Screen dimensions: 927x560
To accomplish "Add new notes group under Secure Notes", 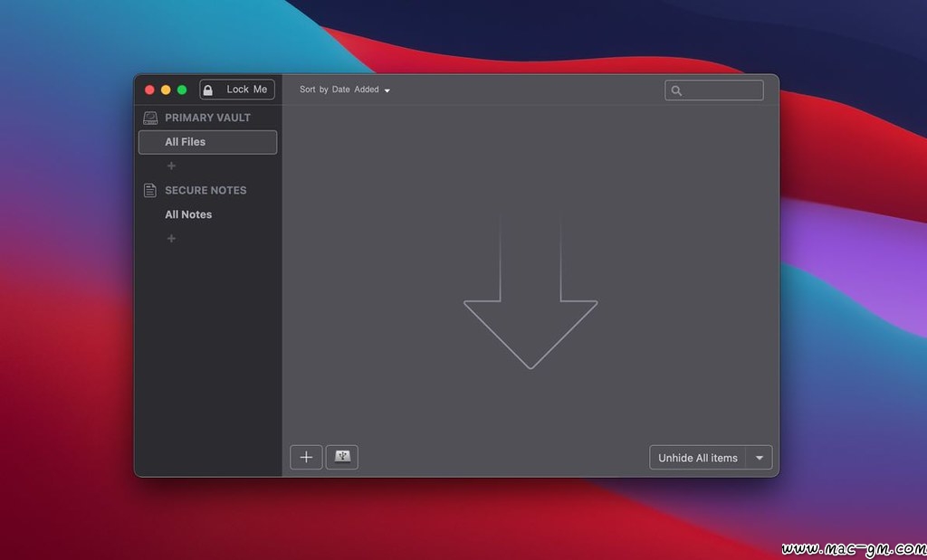I will 171,239.
